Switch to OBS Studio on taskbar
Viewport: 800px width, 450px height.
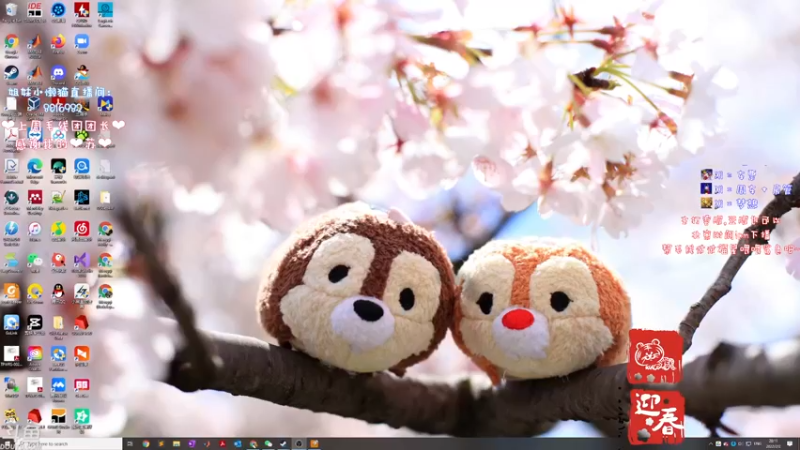(x=299, y=444)
